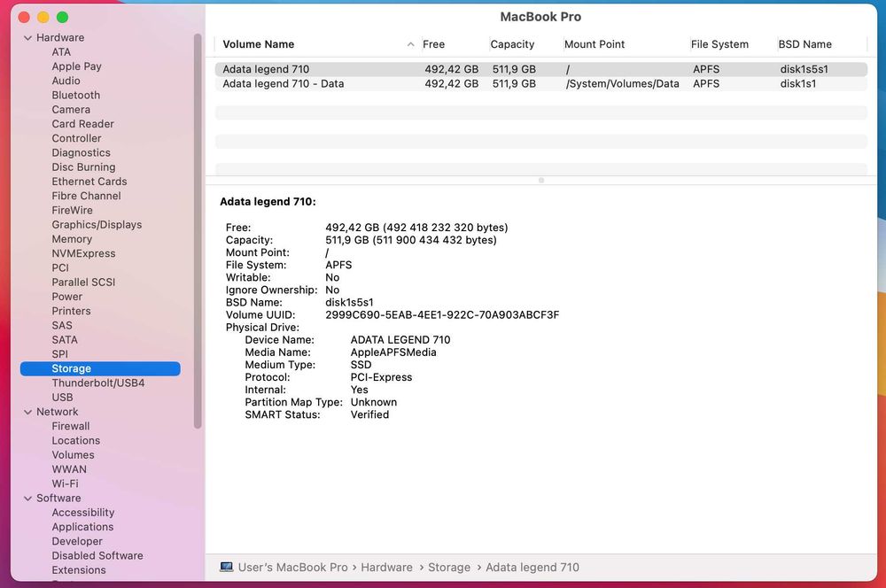Open Power in the sidebar
Viewport: 886px width, 588px height.
click(66, 297)
